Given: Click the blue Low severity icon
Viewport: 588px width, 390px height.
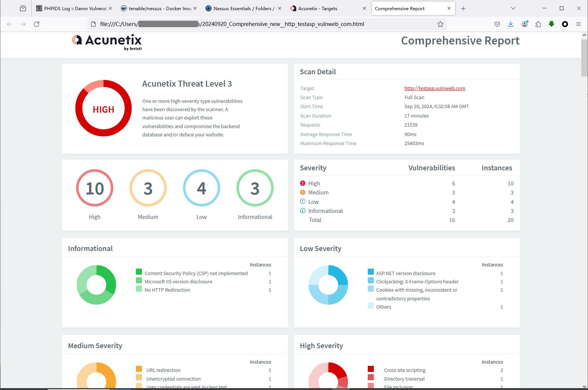Looking at the screenshot, I should (303, 202).
